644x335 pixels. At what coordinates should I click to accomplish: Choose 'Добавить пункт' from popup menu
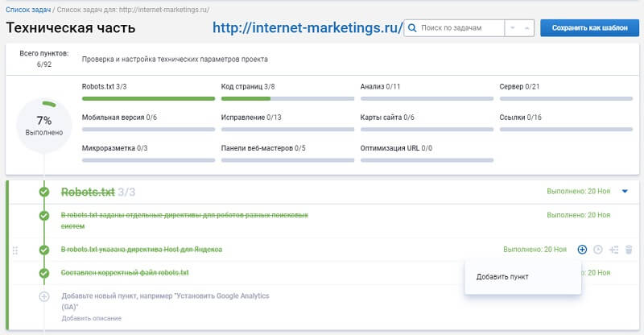[x=502, y=277]
